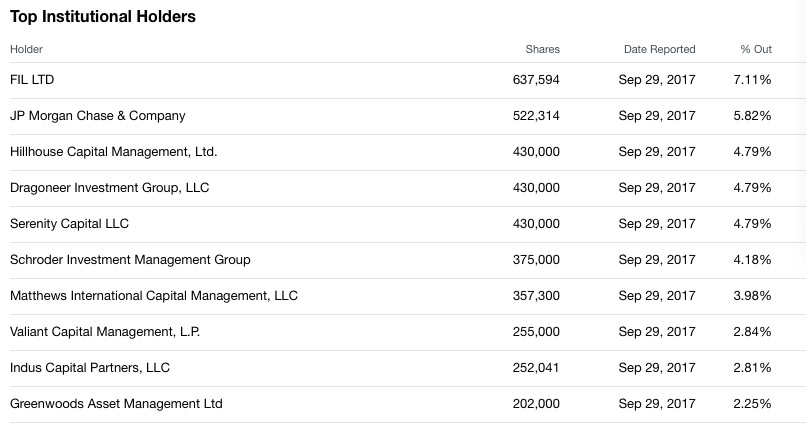Select Greenwoods Asset Management Ltd
This screenshot has height=424, width=806.
point(116,404)
